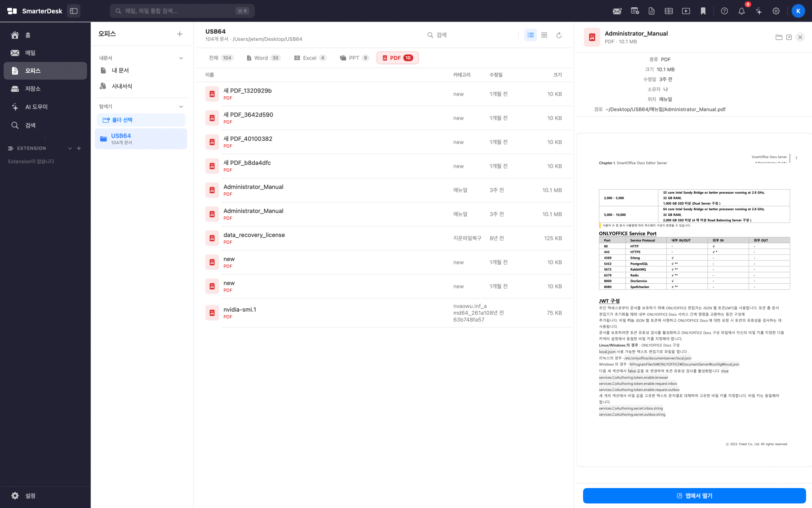Select the Word filter tab

264,58
